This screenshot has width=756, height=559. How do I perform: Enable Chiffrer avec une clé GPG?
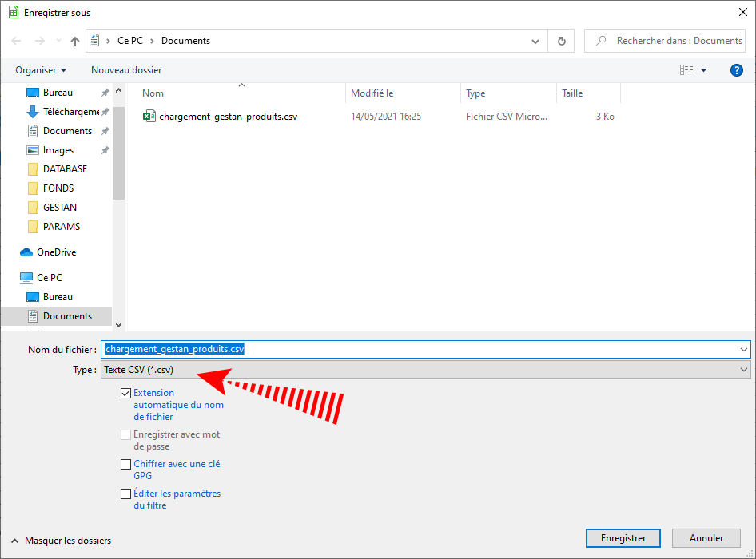click(125, 464)
